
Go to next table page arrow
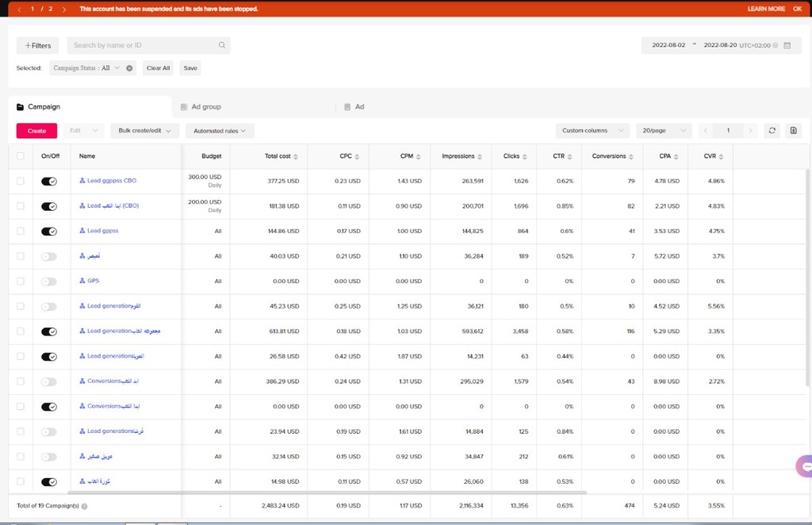tap(750, 131)
